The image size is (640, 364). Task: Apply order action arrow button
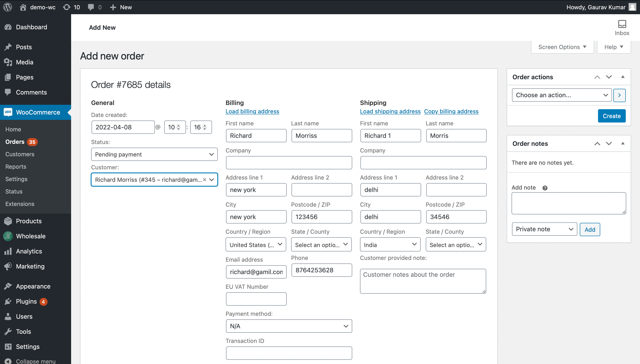tap(619, 95)
